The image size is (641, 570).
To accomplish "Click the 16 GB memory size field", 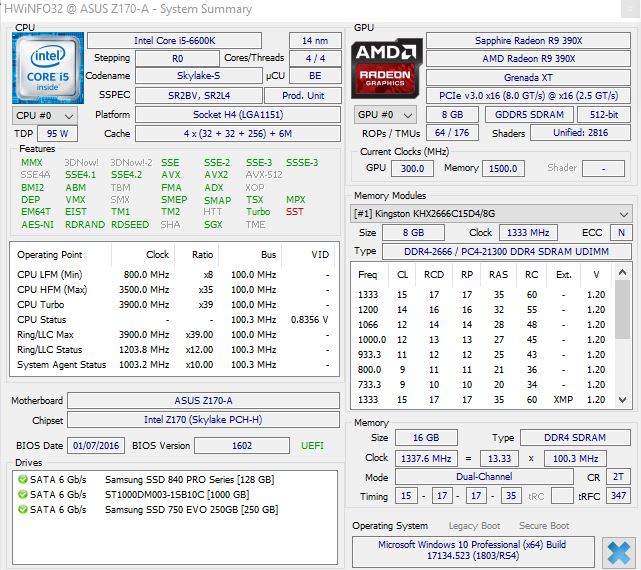I will coord(426,438).
